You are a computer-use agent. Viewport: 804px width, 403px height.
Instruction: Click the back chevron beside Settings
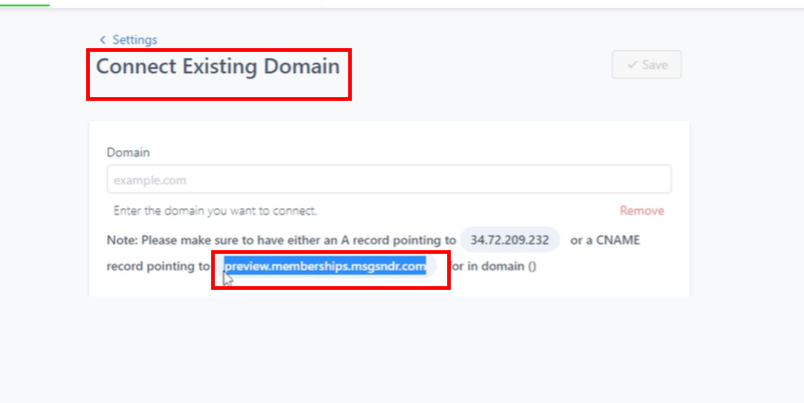[102, 40]
